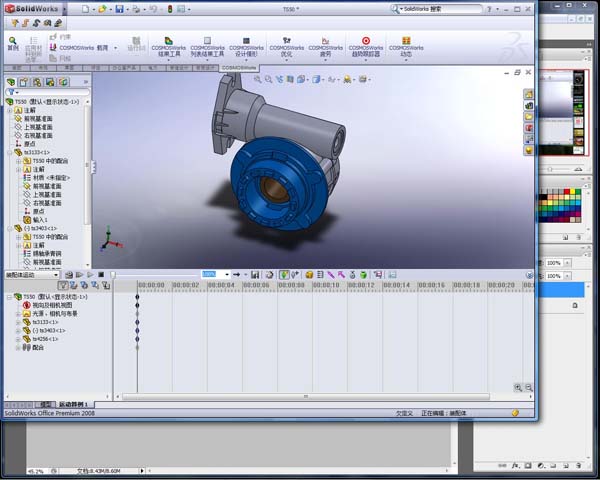Toggle the last MotionManager filter icon
The height and width of the screenshot is (480, 600).
[x=106, y=285]
